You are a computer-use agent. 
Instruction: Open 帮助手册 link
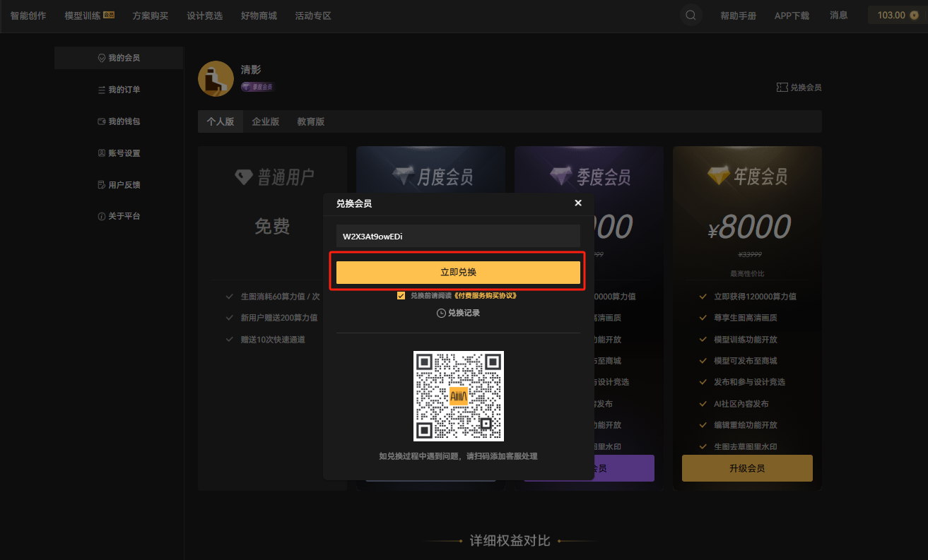738,16
